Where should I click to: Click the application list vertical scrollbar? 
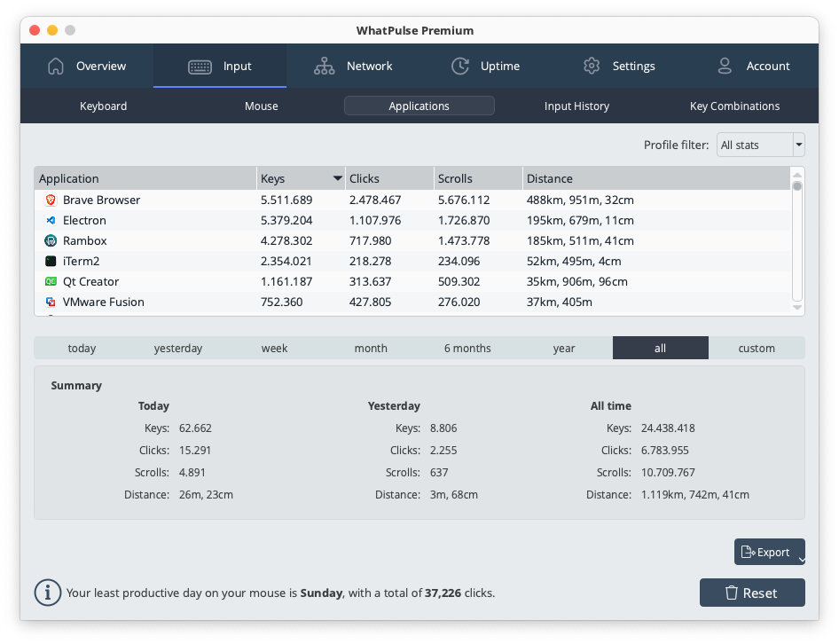[797, 240]
